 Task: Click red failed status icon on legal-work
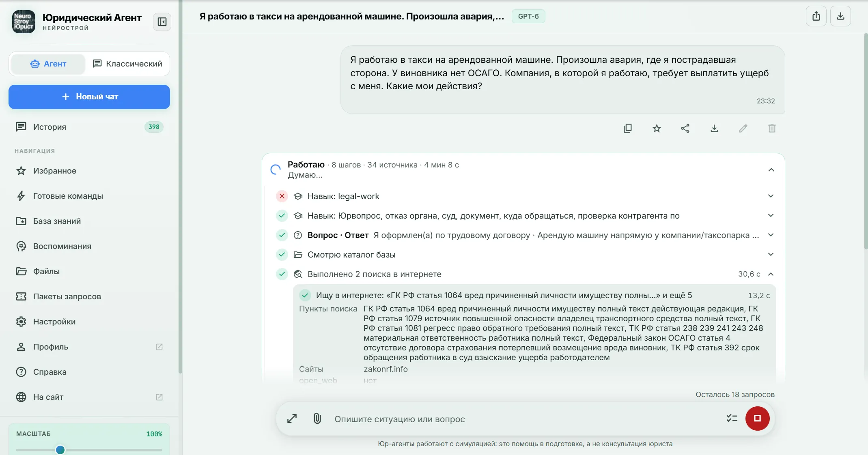pyautogui.click(x=282, y=196)
